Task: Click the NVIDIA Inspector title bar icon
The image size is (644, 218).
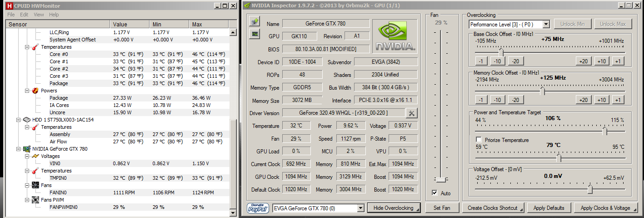Action: pos(246,5)
